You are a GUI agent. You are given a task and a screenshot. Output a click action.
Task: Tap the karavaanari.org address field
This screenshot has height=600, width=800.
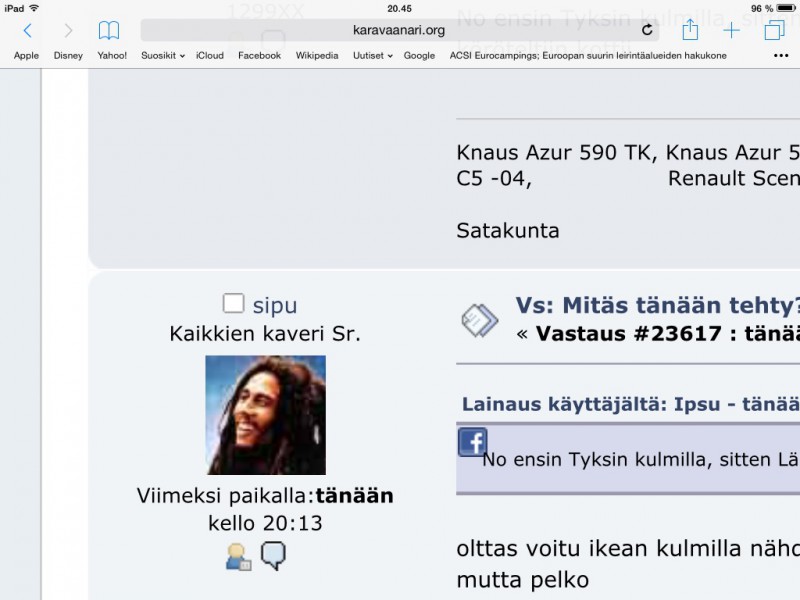pos(398,31)
